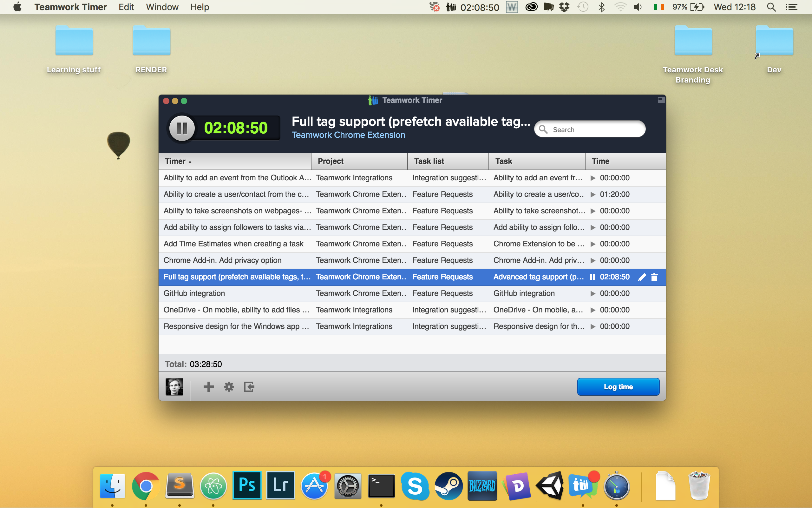The height and width of the screenshot is (508, 812).
Task: Start timer for OneDrive on mobile row
Action: [593, 310]
